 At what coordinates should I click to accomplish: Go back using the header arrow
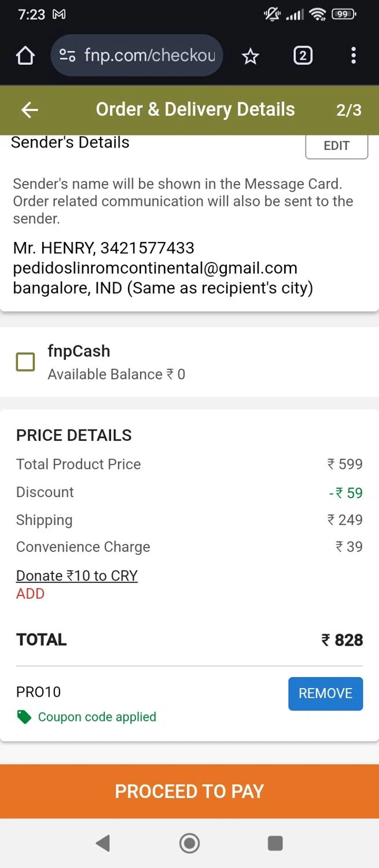click(30, 110)
